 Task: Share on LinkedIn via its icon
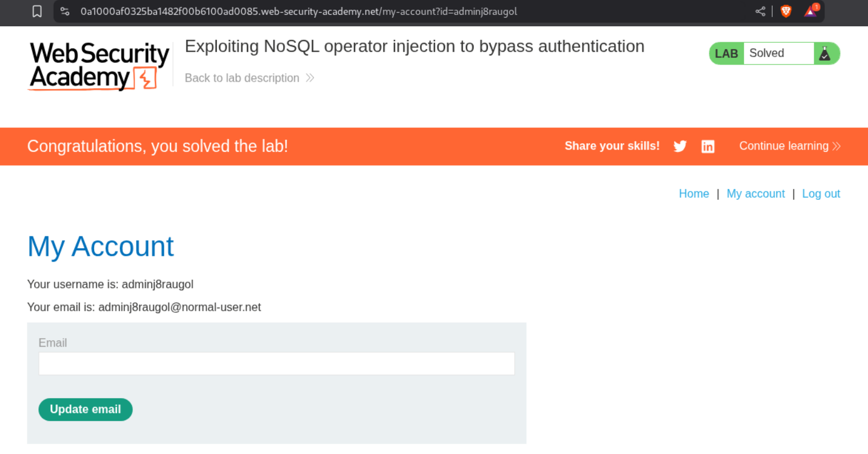[x=708, y=146]
